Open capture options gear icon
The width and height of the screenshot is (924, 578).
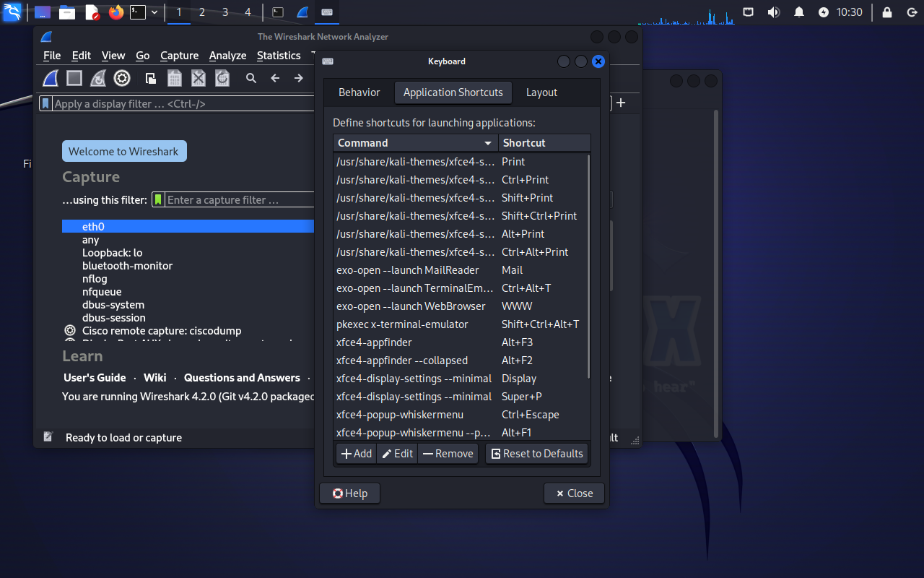(122, 78)
